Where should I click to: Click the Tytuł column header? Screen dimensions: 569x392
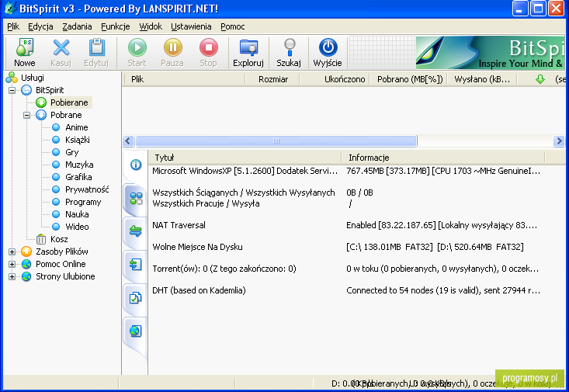(245, 158)
